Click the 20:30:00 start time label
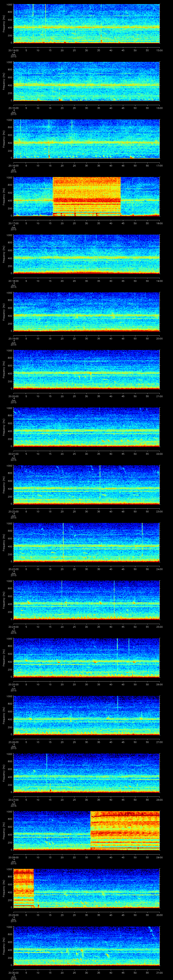The width and height of the screenshot is (173, 980). [x=13, y=972]
